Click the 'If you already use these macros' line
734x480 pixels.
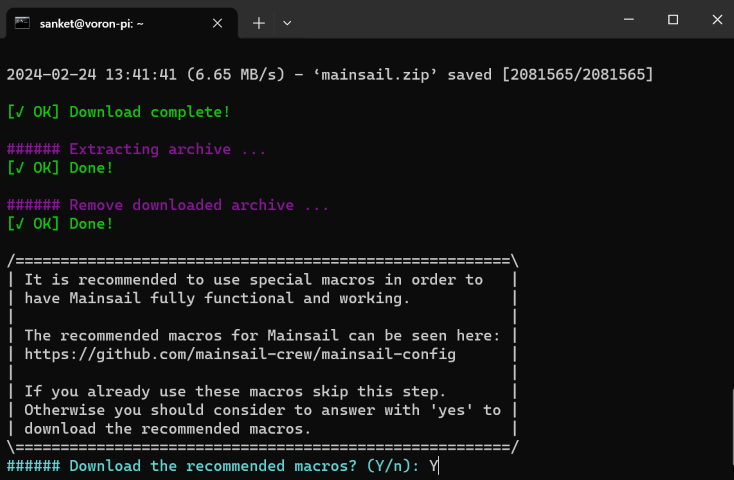point(234,391)
